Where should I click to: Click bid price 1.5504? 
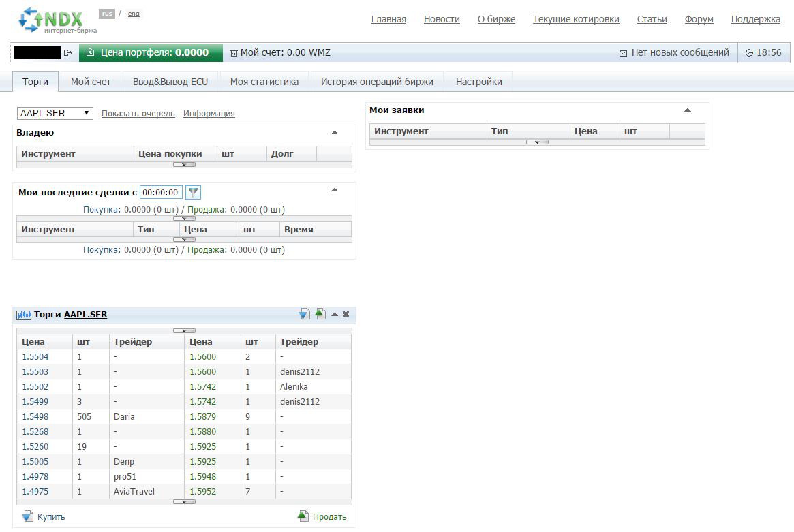coord(35,356)
